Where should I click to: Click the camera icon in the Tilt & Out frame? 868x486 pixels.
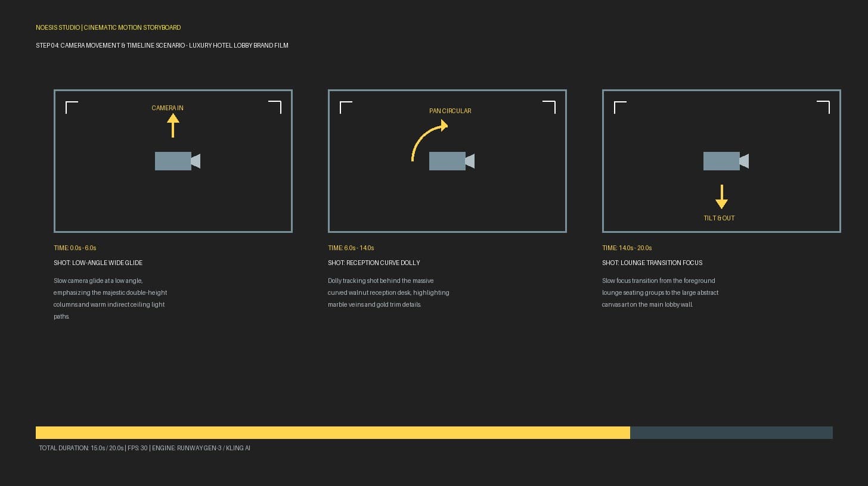point(726,161)
